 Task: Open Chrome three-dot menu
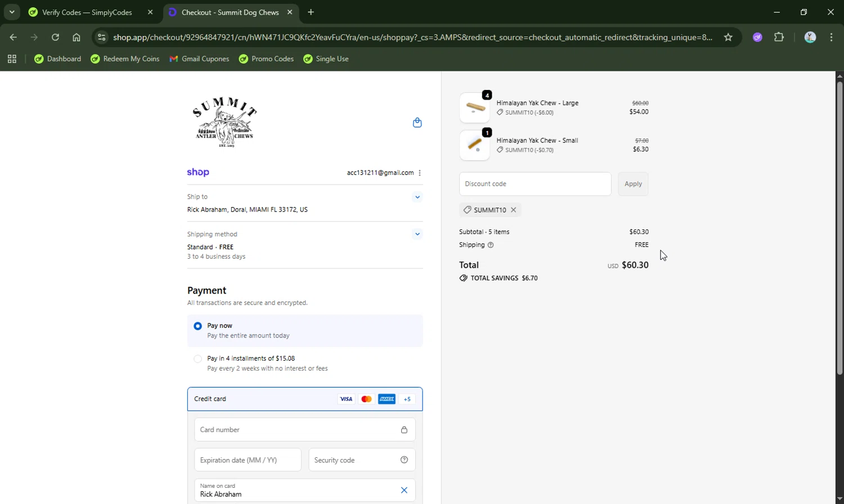pyautogui.click(x=832, y=37)
